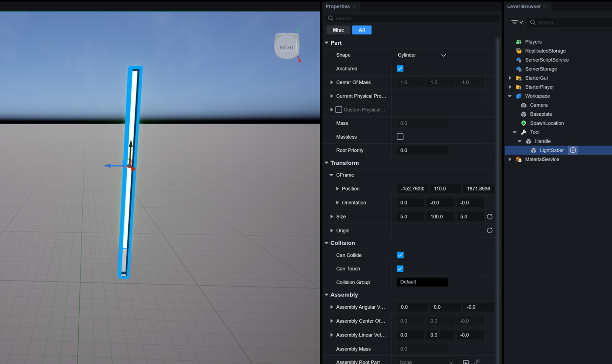The image size is (612, 364).
Task: Click the plus icon beside LightSaber
Action: 573,150
